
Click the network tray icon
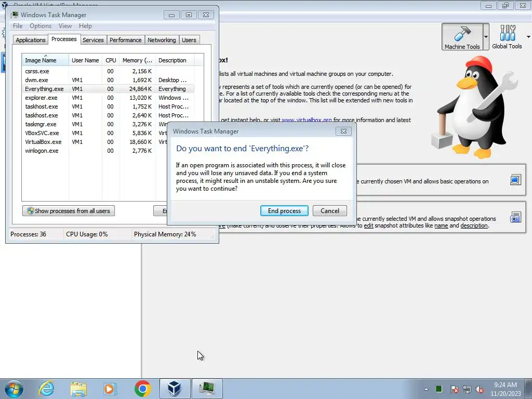click(x=467, y=389)
